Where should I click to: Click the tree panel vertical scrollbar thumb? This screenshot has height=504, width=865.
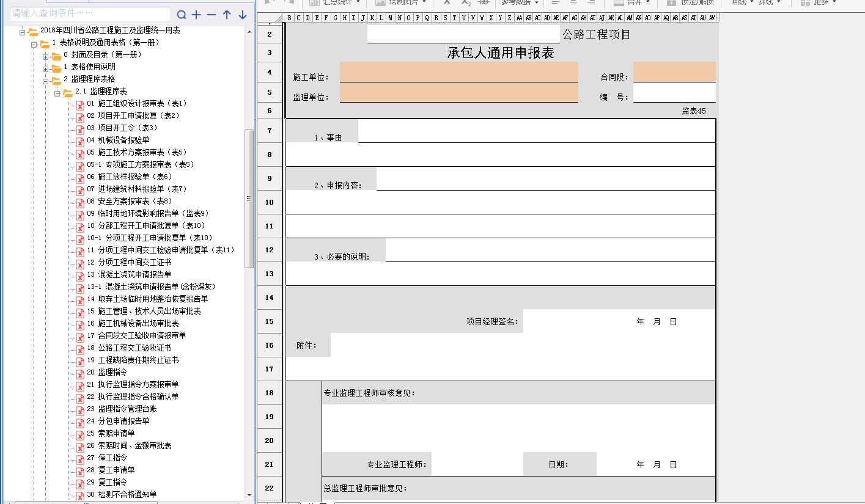click(x=249, y=199)
